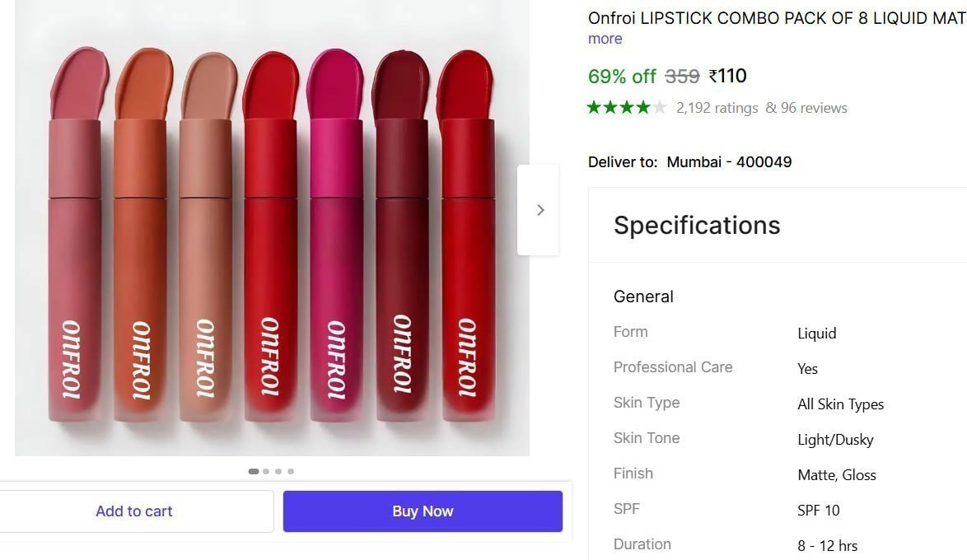967x560 pixels.
Task: Click the struck-through original price 359
Action: tap(681, 76)
